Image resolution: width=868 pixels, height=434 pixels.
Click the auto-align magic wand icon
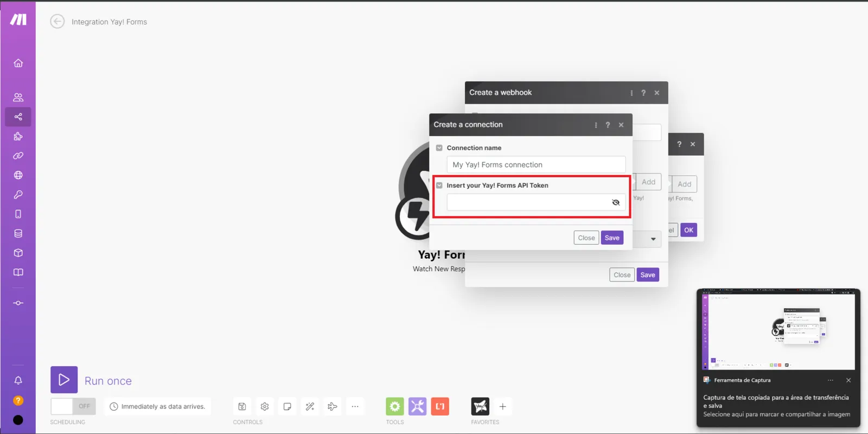click(310, 406)
